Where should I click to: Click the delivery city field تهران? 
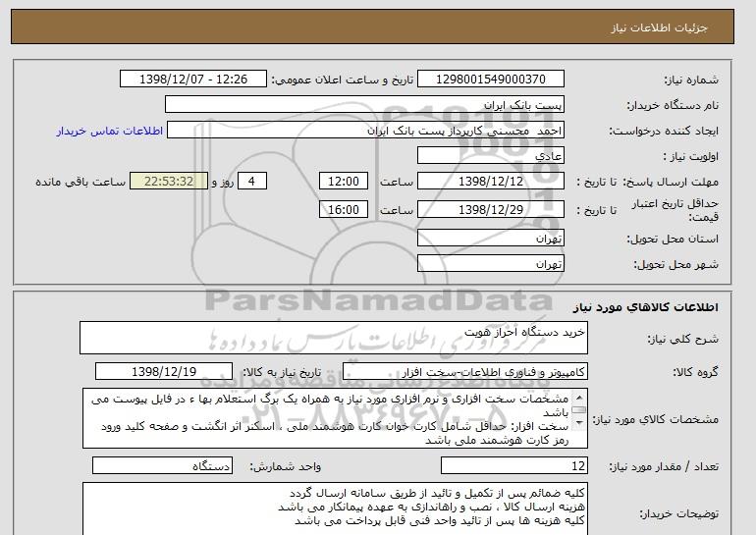point(490,263)
